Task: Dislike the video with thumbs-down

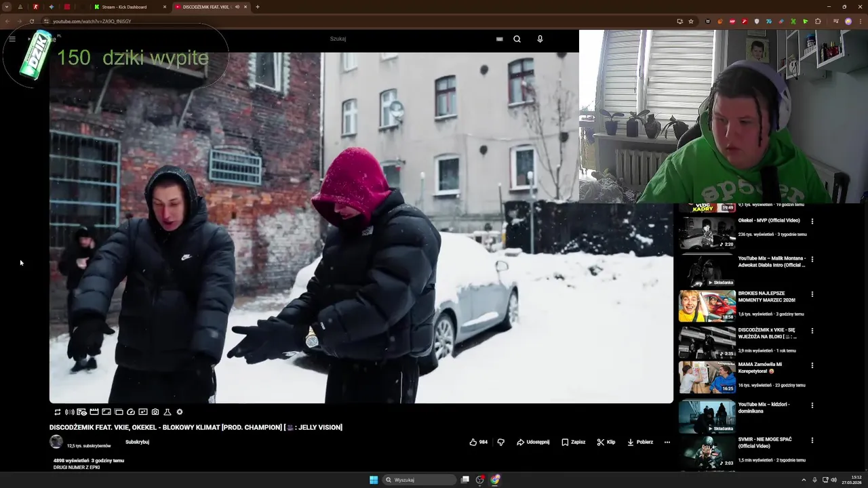Action: coord(501,442)
